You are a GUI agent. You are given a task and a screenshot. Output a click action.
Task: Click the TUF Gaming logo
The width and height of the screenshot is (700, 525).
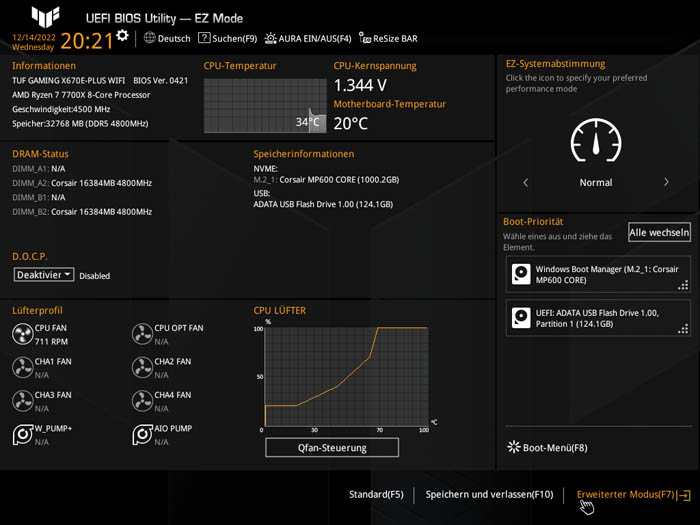click(46, 17)
